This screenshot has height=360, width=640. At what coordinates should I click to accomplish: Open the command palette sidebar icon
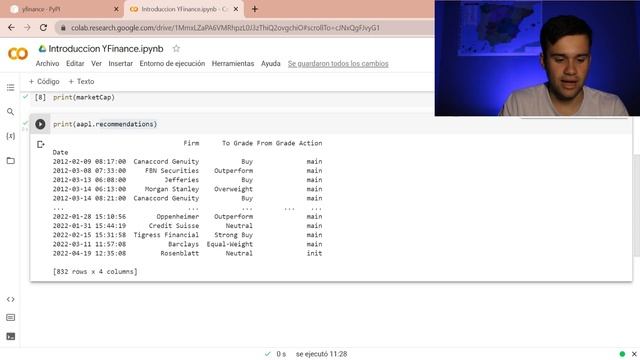(x=11, y=318)
